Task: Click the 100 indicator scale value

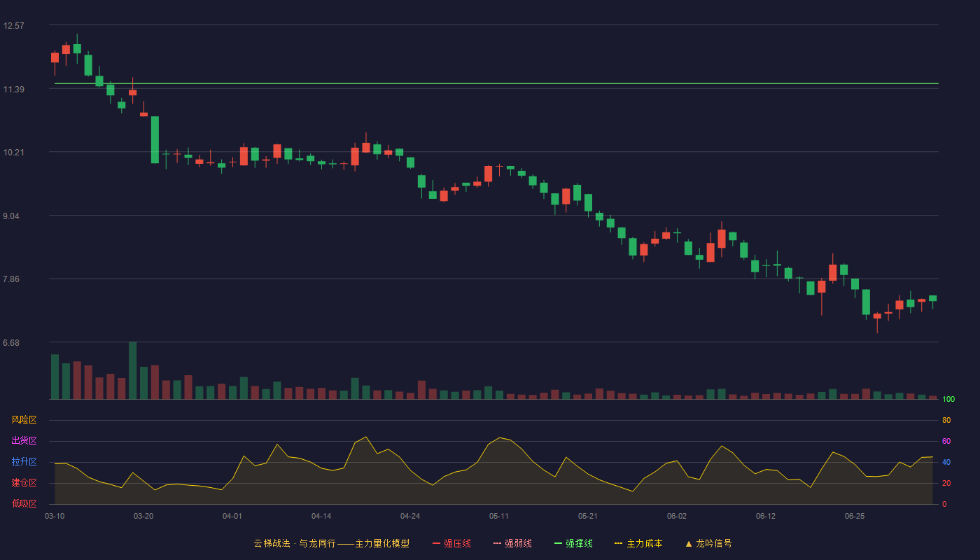Action: [x=948, y=400]
